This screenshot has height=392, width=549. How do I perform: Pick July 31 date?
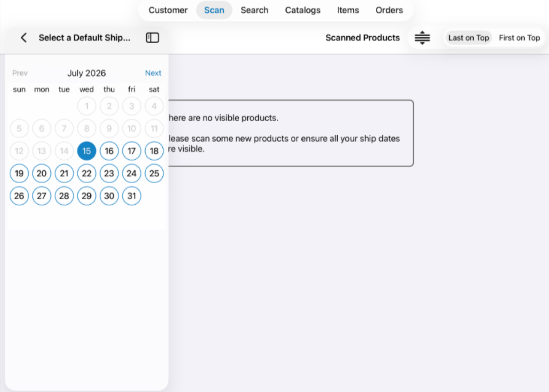click(x=131, y=196)
